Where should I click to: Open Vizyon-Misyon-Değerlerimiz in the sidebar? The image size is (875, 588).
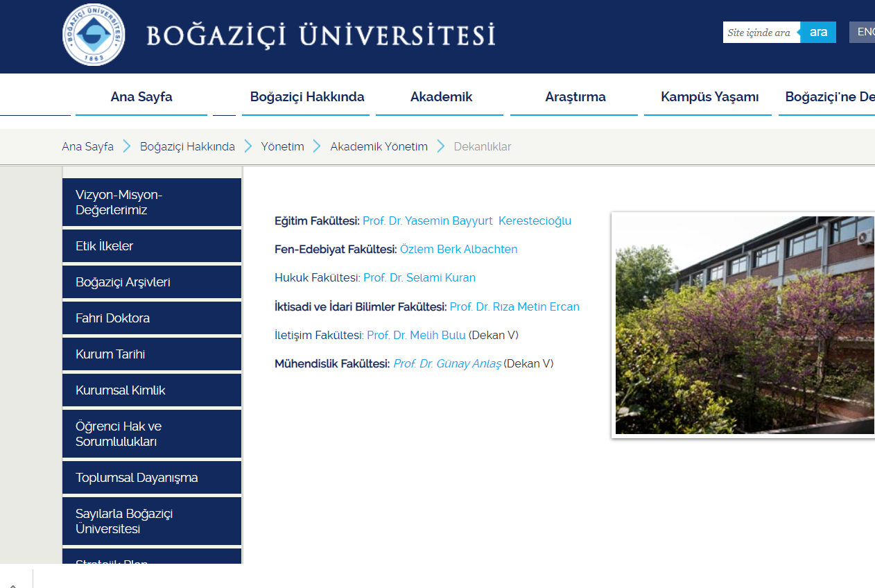pos(152,202)
